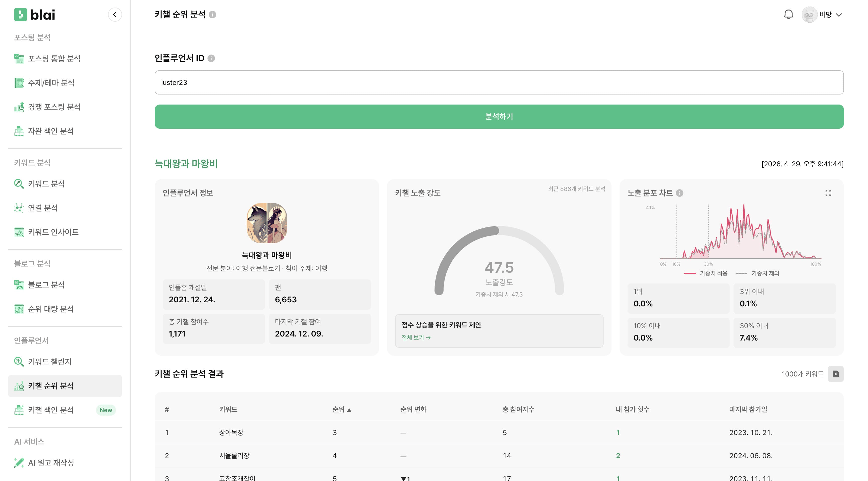Click the 마지막 키챌 참여 2024. 12. 09. card
Screen dimensions: 868x481
[x=320, y=329]
